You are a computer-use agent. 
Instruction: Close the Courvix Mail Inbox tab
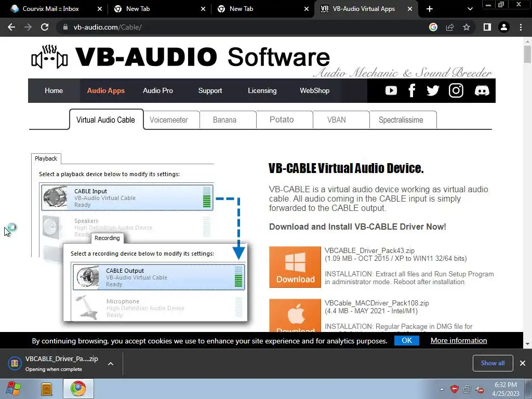[x=99, y=9]
